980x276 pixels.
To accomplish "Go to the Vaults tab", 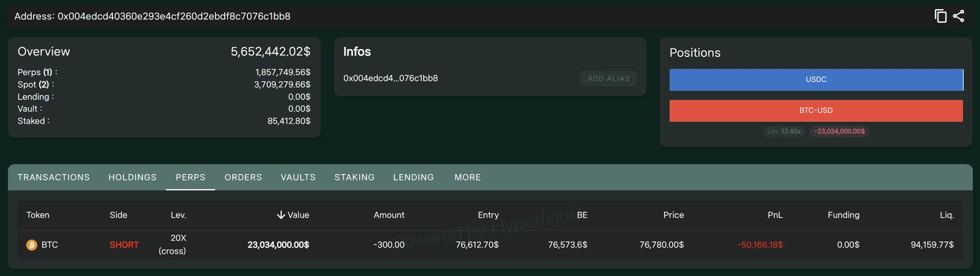I will 298,177.
